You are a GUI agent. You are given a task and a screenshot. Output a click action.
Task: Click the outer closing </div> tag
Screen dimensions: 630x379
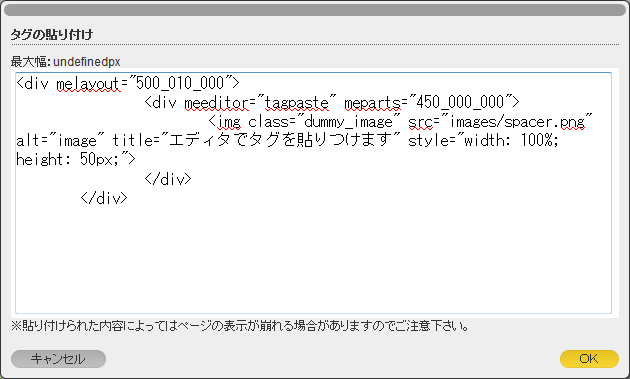click(x=104, y=198)
